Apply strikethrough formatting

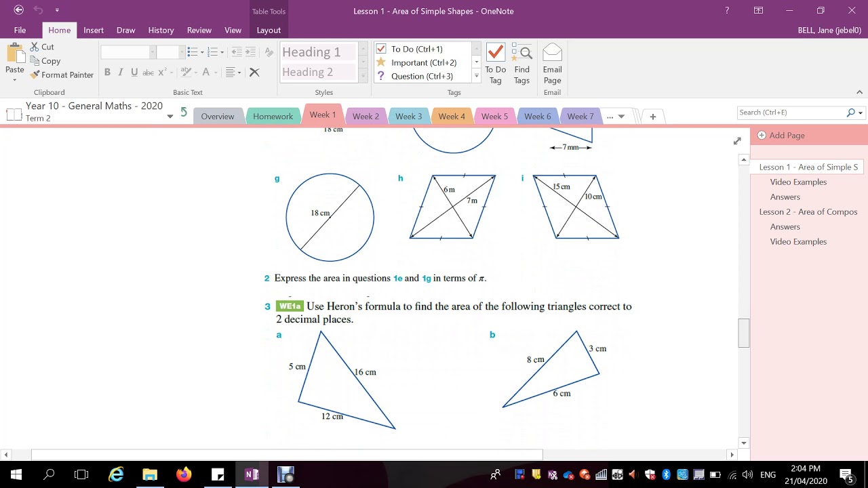[x=148, y=73]
